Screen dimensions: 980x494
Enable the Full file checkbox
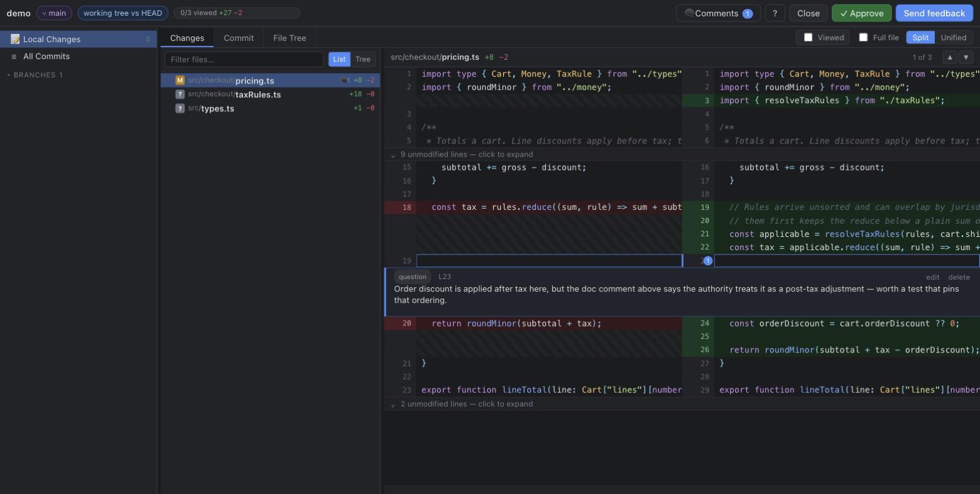point(863,38)
